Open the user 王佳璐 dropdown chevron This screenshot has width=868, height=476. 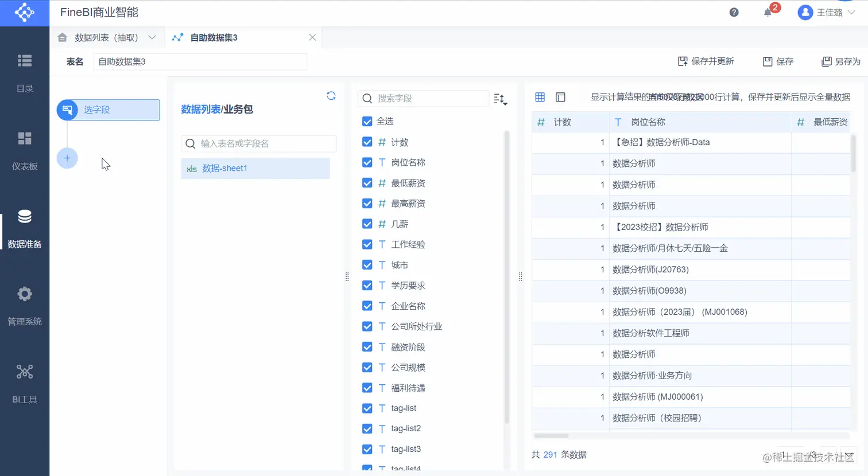click(x=852, y=13)
